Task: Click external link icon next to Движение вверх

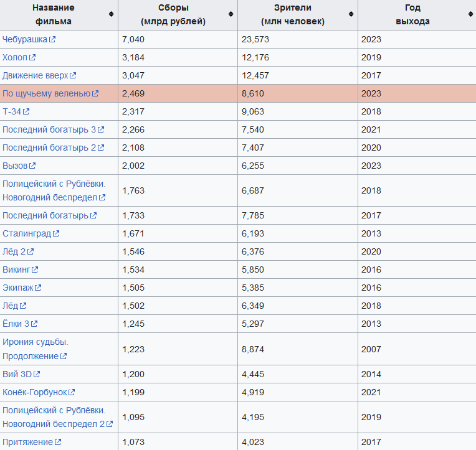Action: coord(73,75)
